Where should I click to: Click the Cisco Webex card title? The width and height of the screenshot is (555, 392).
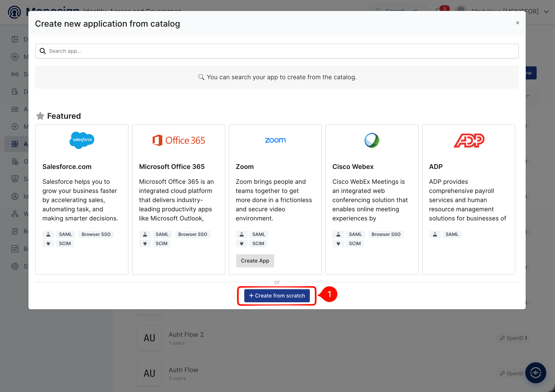353,167
